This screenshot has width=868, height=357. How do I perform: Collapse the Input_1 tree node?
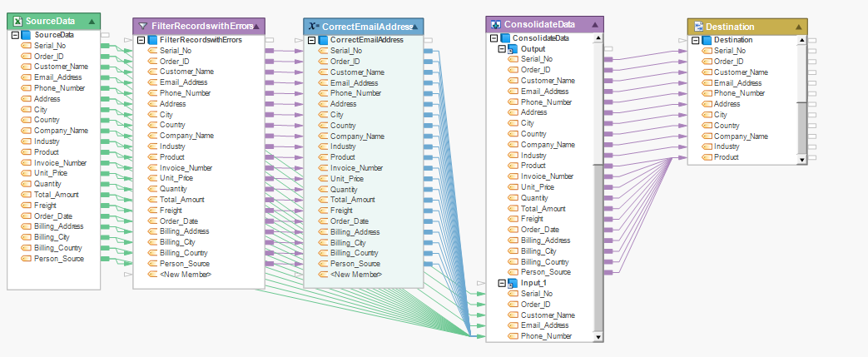(502, 283)
